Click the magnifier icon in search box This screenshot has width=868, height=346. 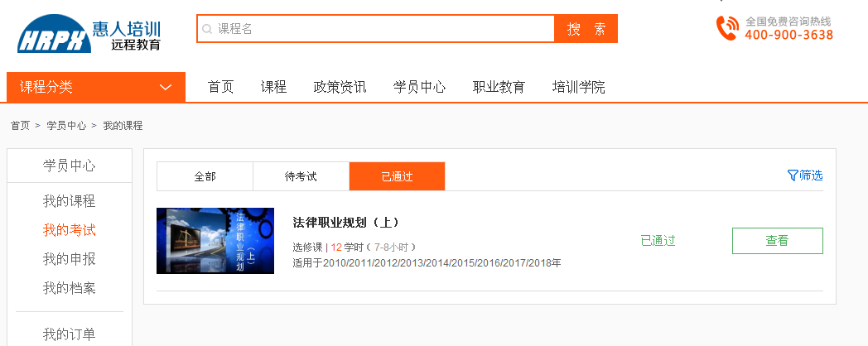click(x=207, y=29)
